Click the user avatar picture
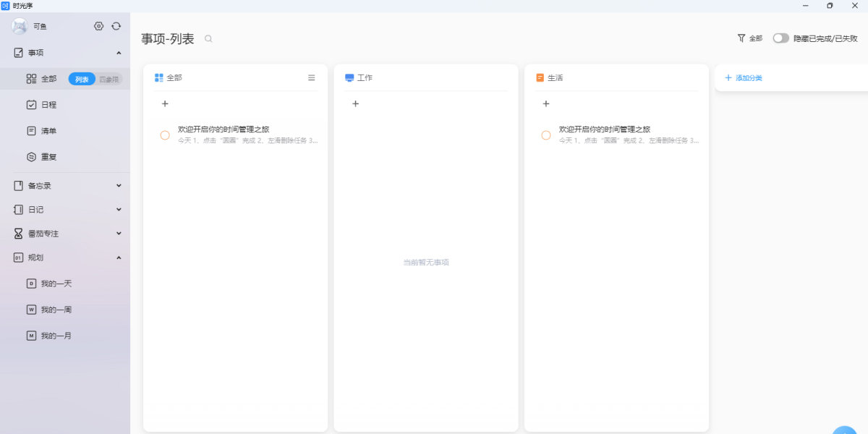This screenshot has height=434, width=868. [20, 26]
